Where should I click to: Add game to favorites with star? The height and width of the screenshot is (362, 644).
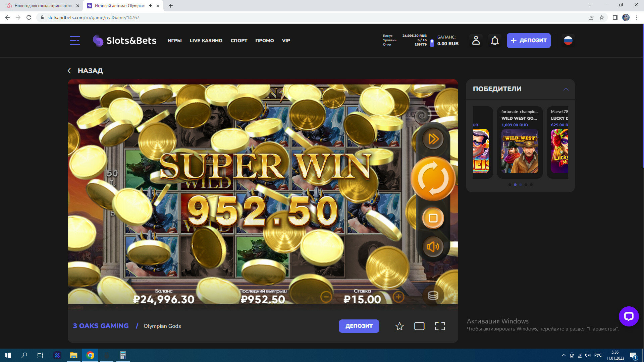pyautogui.click(x=399, y=326)
